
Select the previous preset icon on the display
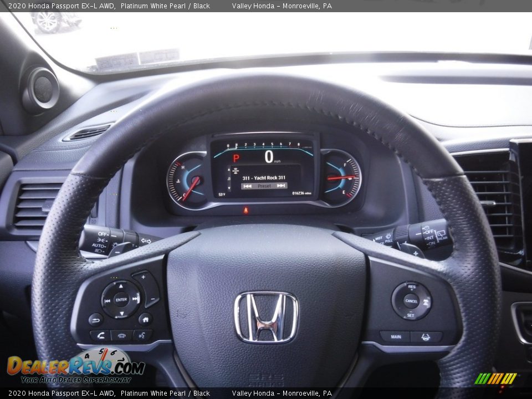coord(248,186)
